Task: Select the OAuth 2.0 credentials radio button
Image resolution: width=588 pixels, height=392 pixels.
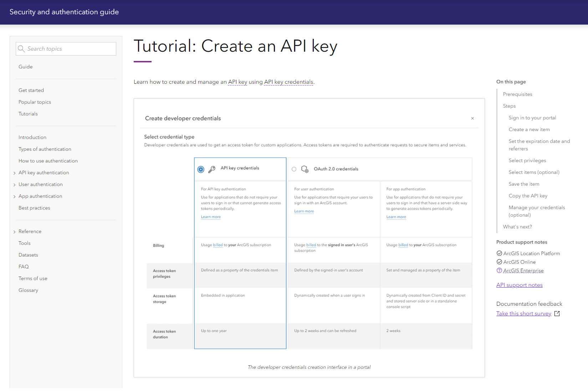Action: tap(294, 169)
